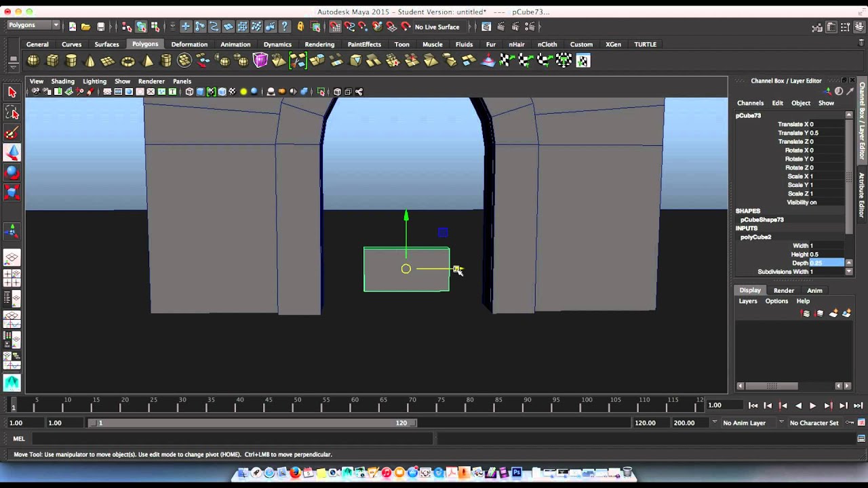Switch to the Render layer tab
This screenshot has width=868, height=488.
pos(783,290)
